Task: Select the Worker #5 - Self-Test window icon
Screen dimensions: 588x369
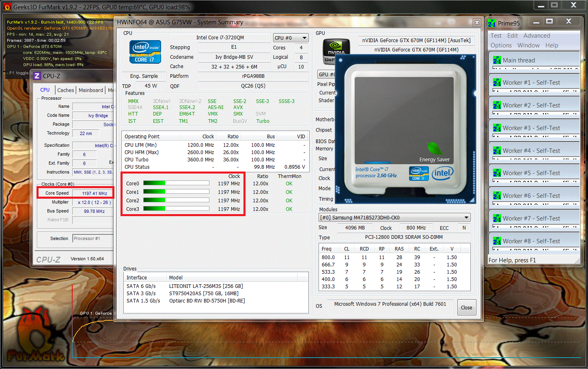Action: 497,173
